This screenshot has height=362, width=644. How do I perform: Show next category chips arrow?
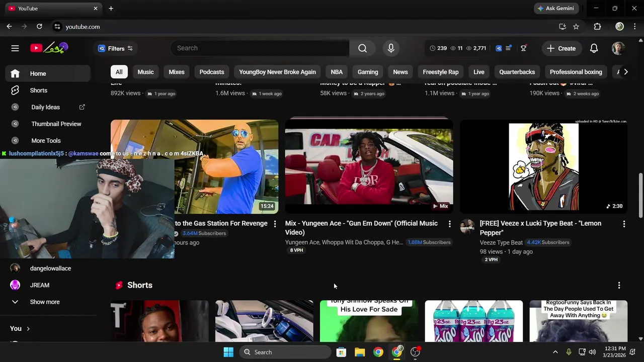coord(625,72)
